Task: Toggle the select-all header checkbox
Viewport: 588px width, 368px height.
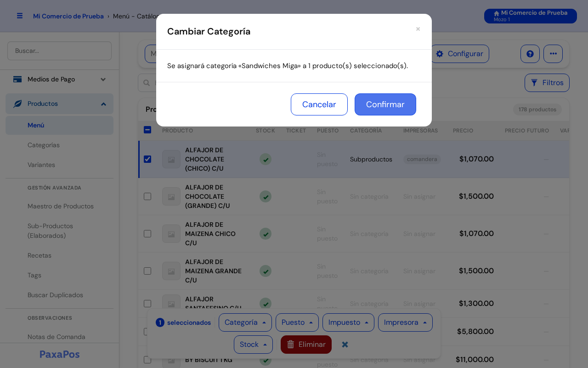Action: 147,130
